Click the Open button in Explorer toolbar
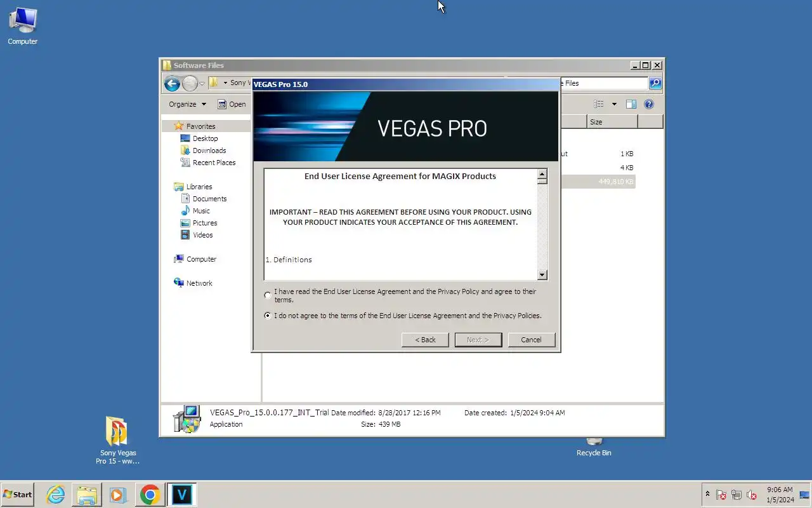The height and width of the screenshot is (508, 812). point(232,104)
